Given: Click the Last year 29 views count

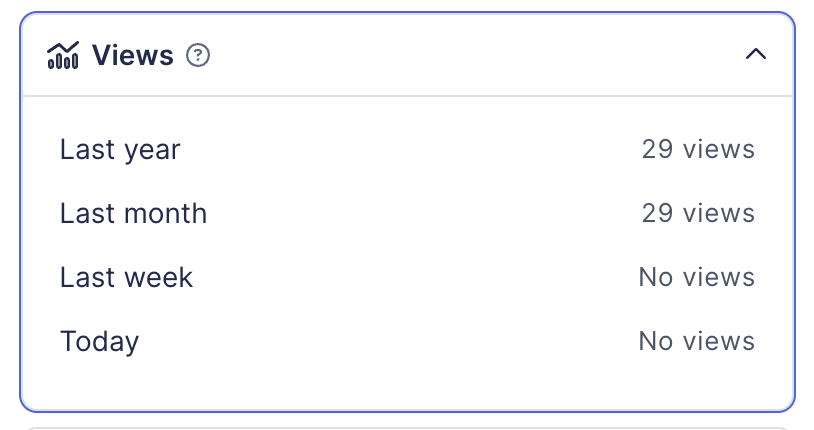Looking at the screenshot, I should tap(698, 150).
